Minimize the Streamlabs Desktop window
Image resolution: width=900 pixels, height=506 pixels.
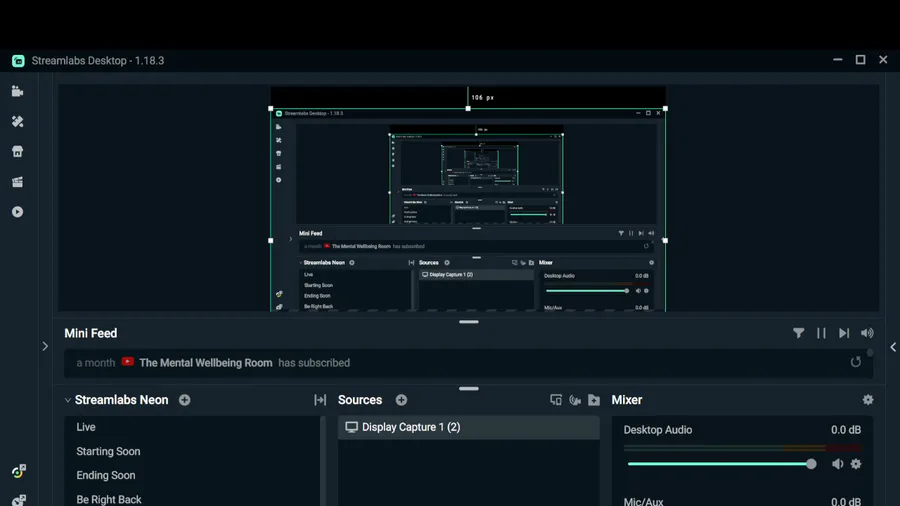pyautogui.click(x=837, y=60)
